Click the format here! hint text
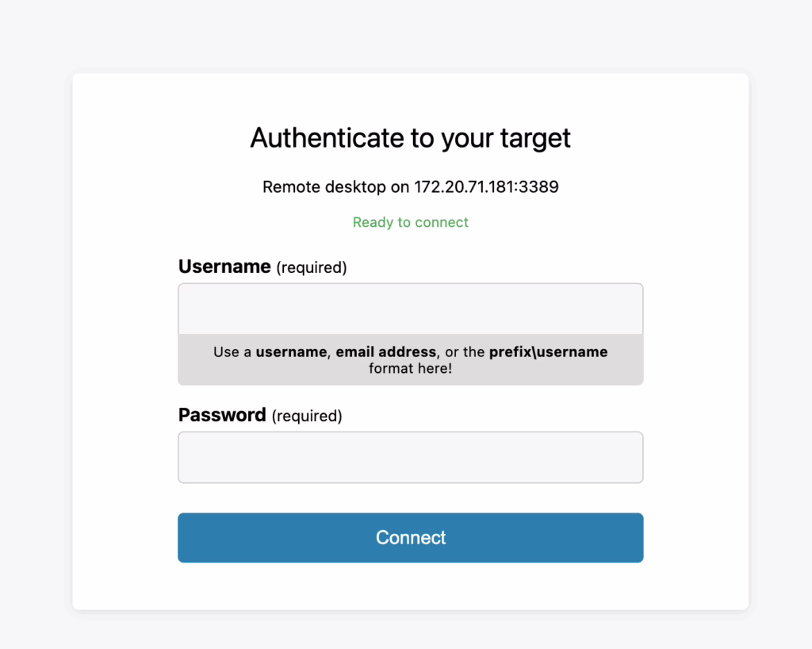This screenshot has width=812, height=649. tap(410, 368)
